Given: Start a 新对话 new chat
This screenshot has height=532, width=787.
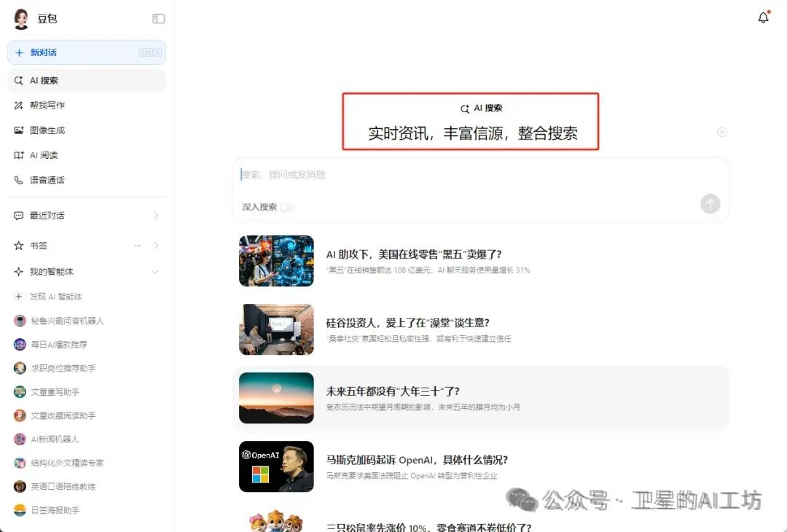Looking at the screenshot, I should pos(87,52).
